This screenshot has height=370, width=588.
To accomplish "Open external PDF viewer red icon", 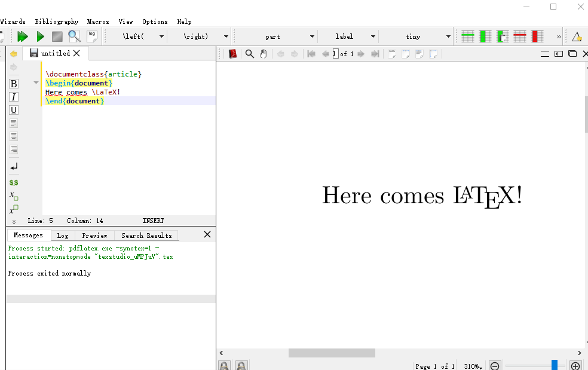I will (x=232, y=54).
